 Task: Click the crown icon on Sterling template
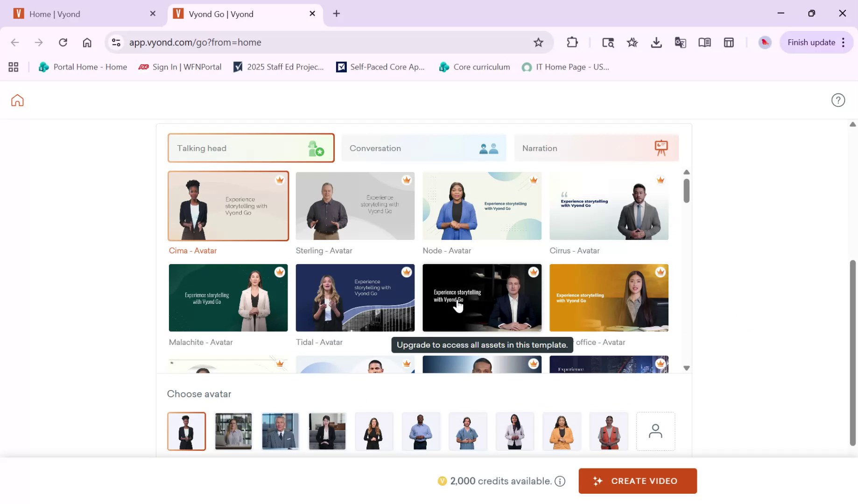pos(406,180)
